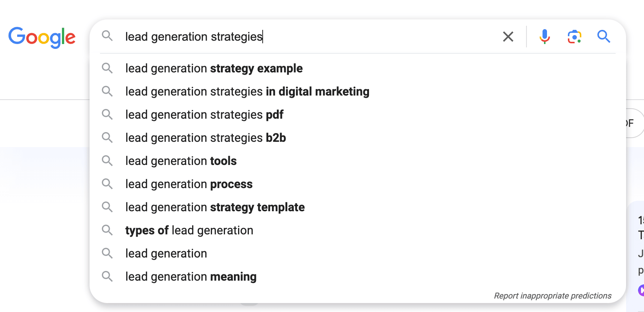
Task: Click the magnifier icon beside 'types of lead generation'
Action: click(107, 230)
